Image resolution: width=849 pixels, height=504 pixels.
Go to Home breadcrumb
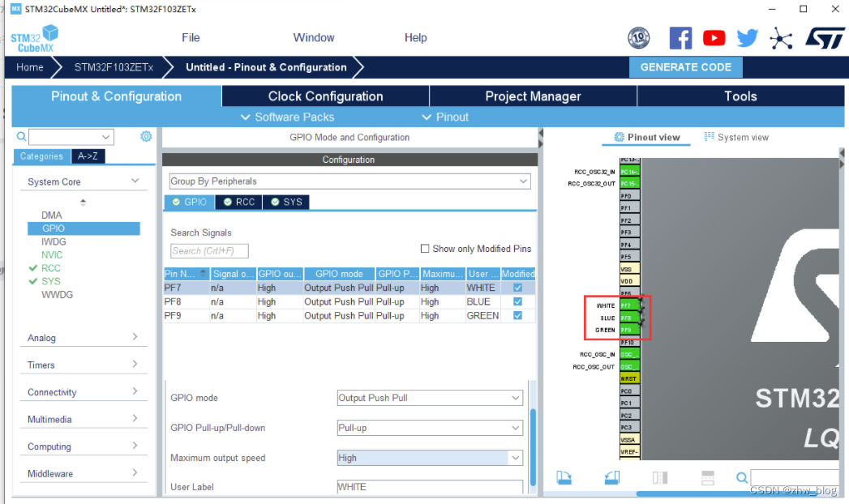[30, 67]
